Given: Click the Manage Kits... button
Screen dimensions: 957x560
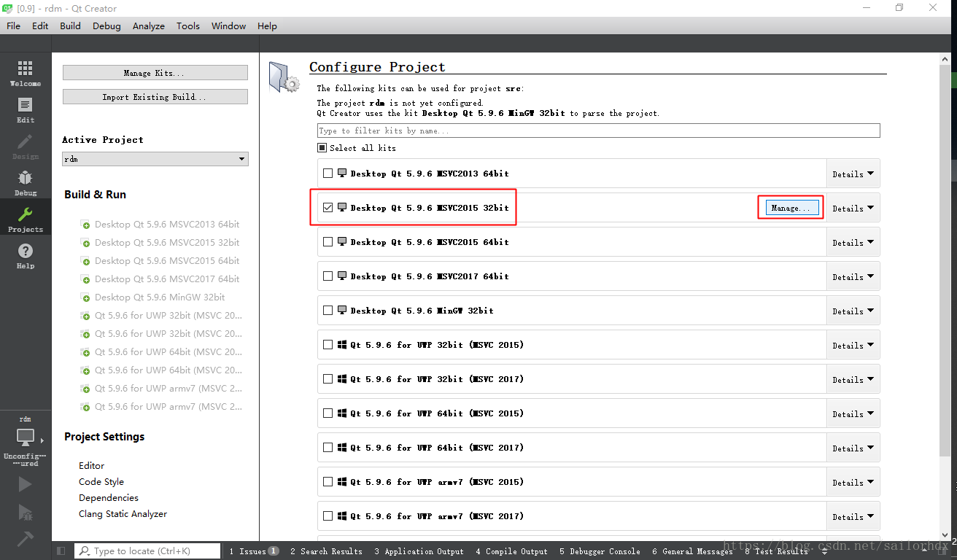Looking at the screenshot, I should pos(155,73).
